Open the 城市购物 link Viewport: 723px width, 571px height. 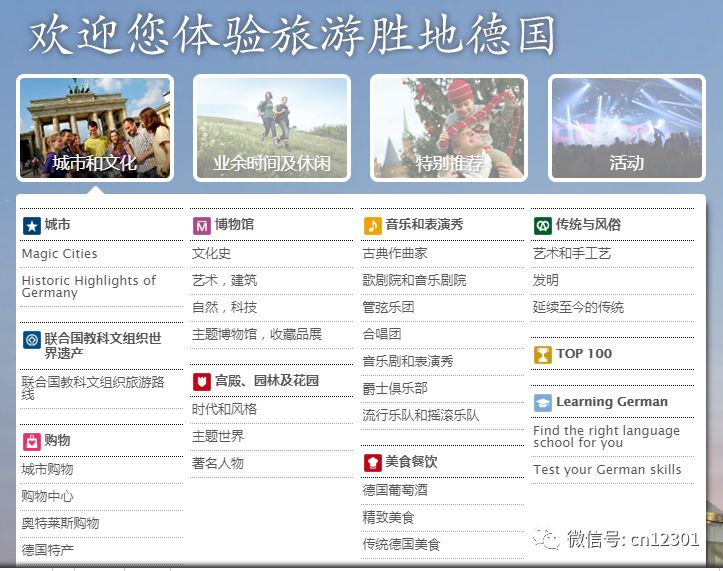(47, 470)
